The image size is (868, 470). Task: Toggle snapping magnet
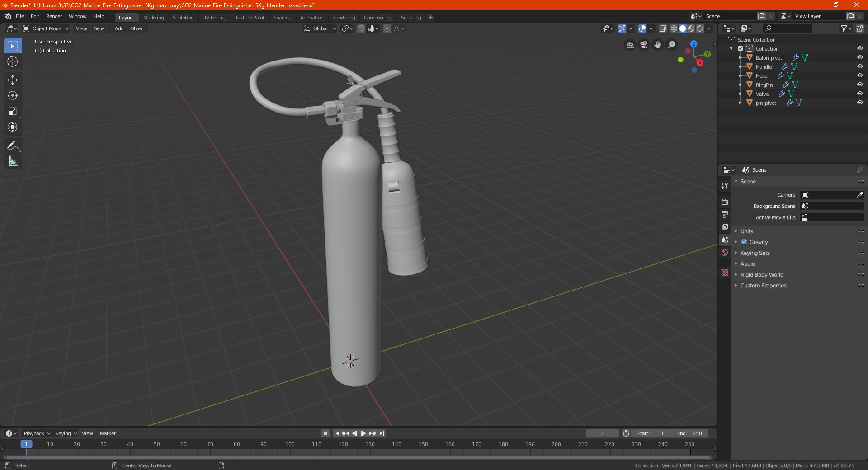[x=361, y=28]
